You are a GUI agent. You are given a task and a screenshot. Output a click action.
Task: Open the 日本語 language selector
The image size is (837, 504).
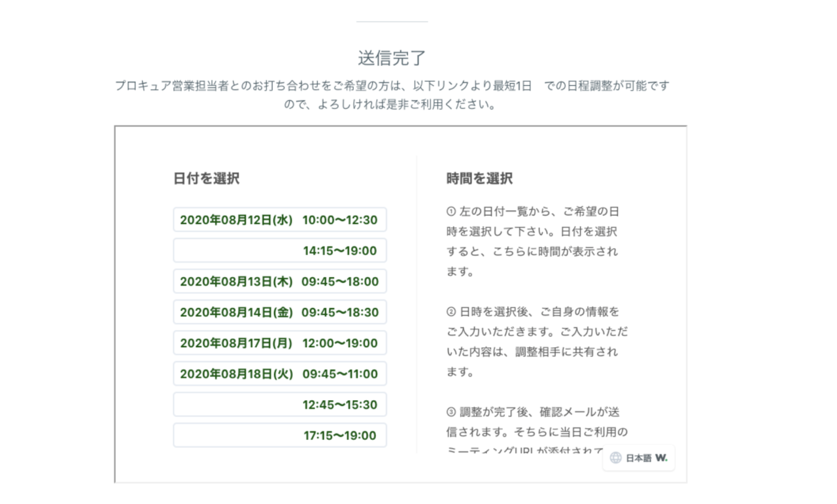pos(638,458)
